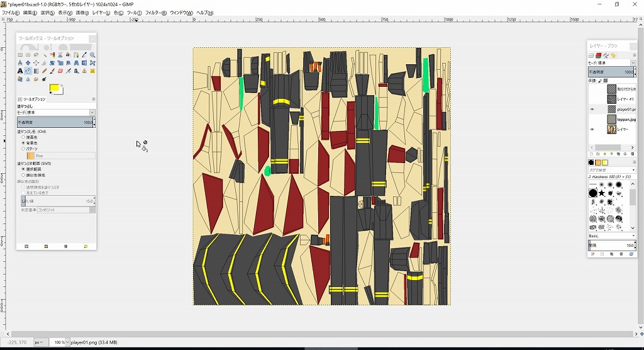Click the delete layer trash button
Image resolution: width=644 pixels, height=350 pixels.
pyautogui.click(x=633, y=154)
